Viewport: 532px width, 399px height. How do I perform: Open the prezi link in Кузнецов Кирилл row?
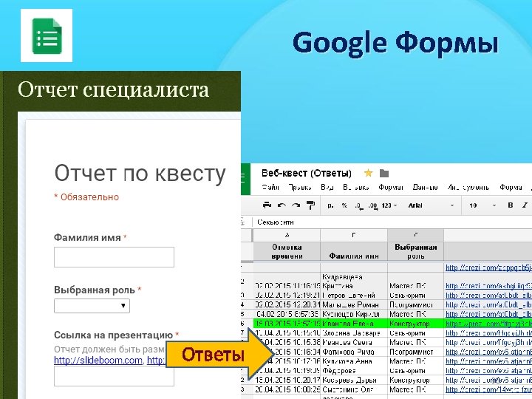click(488, 314)
